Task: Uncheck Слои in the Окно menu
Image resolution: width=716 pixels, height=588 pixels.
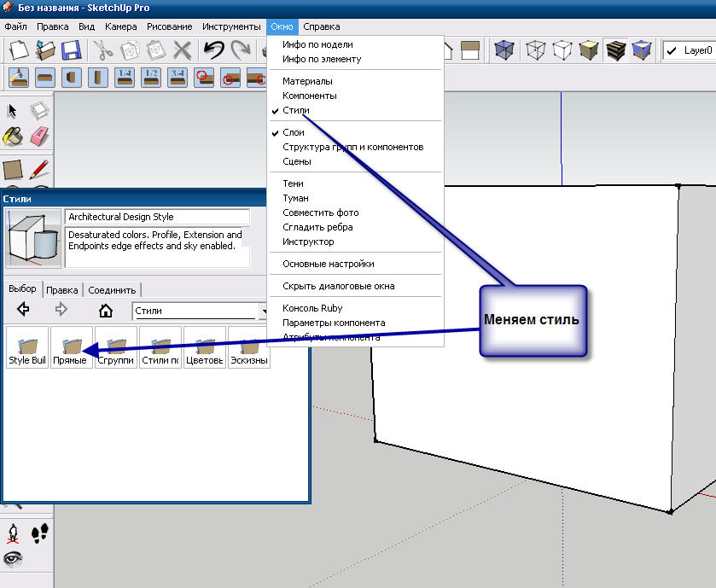Action: coord(294,133)
